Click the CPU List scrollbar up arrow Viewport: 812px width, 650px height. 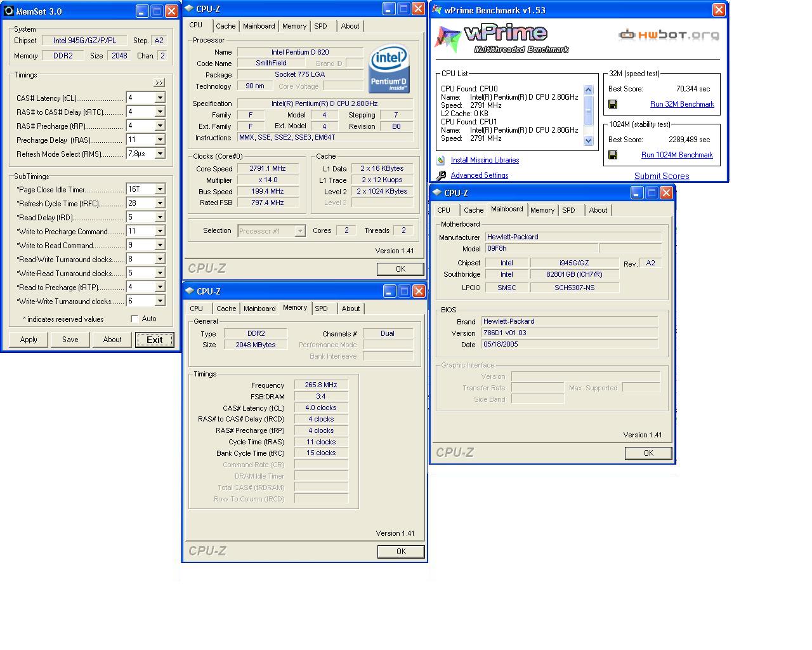[588, 90]
